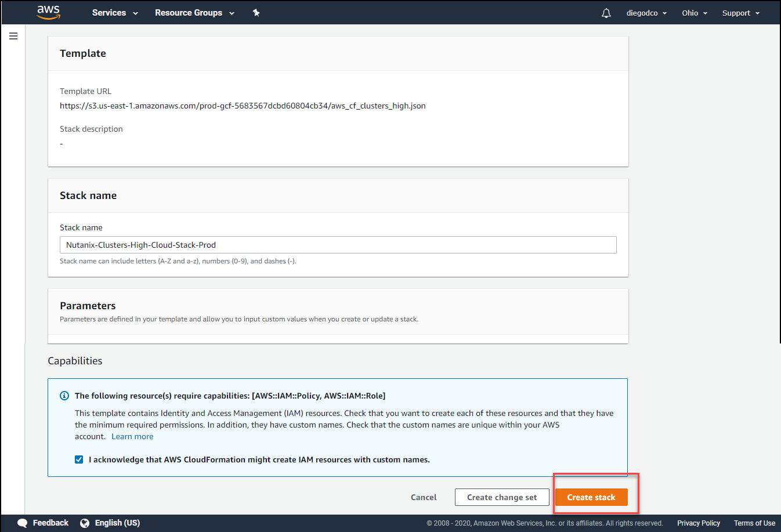Expand the Services dropdown menu
The height and width of the screenshot is (532, 781).
[x=115, y=13]
